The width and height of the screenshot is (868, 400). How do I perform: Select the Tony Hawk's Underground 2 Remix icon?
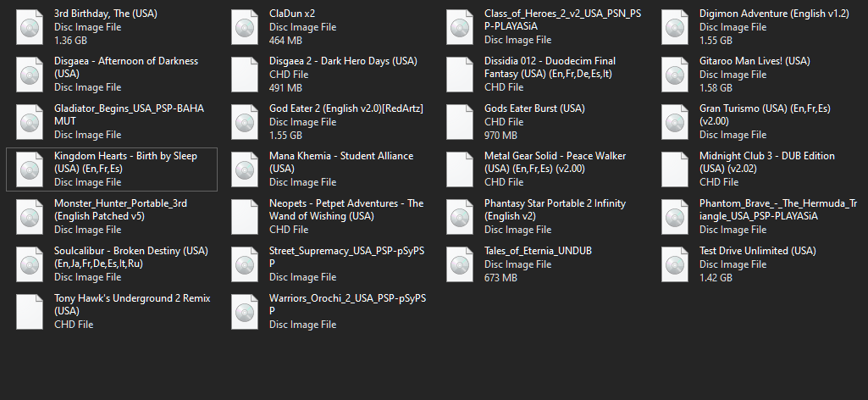coord(30,312)
